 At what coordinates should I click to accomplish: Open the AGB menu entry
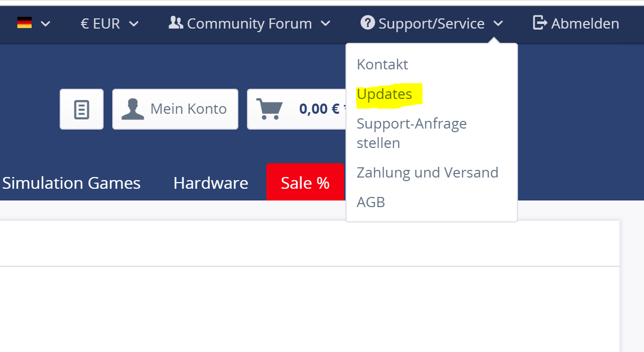(x=371, y=202)
